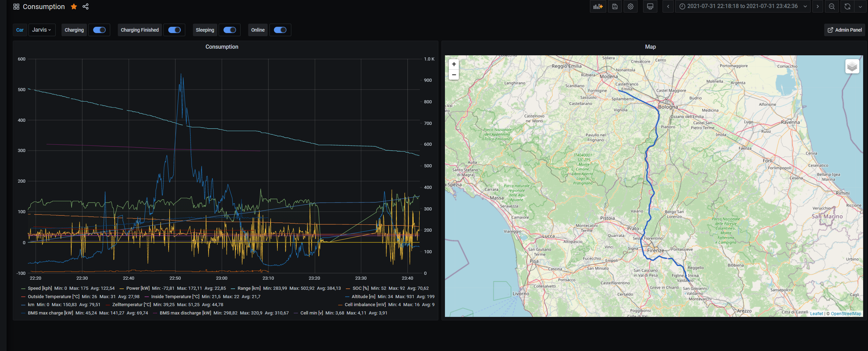Refresh the dashboard
Screen dimensions: 868x351
pos(847,7)
